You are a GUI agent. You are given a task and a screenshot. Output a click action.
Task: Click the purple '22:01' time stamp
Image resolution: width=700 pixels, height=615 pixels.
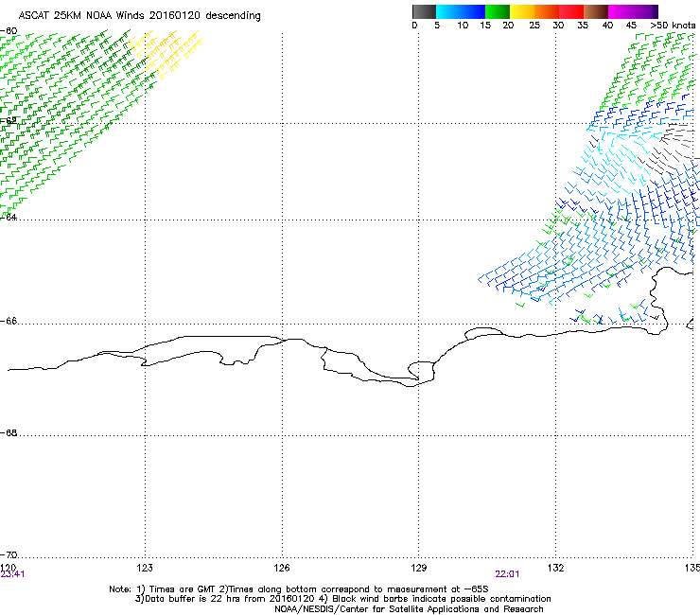(507, 574)
